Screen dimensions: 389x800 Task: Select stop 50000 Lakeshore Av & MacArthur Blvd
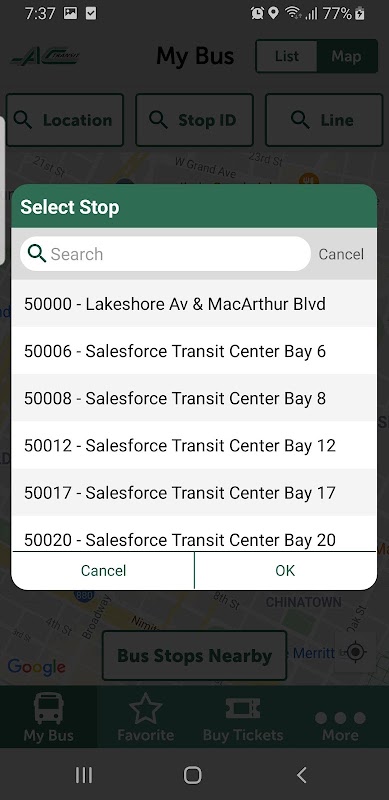coord(194,304)
